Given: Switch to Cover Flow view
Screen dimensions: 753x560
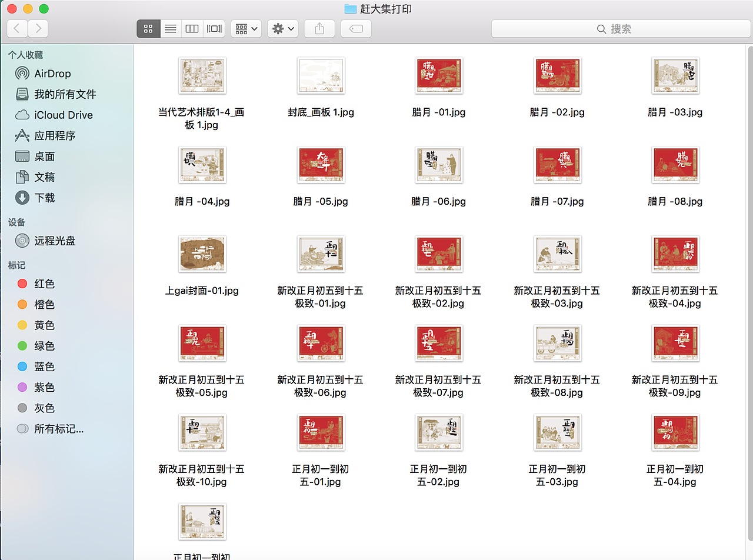Looking at the screenshot, I should pos(214,28).
